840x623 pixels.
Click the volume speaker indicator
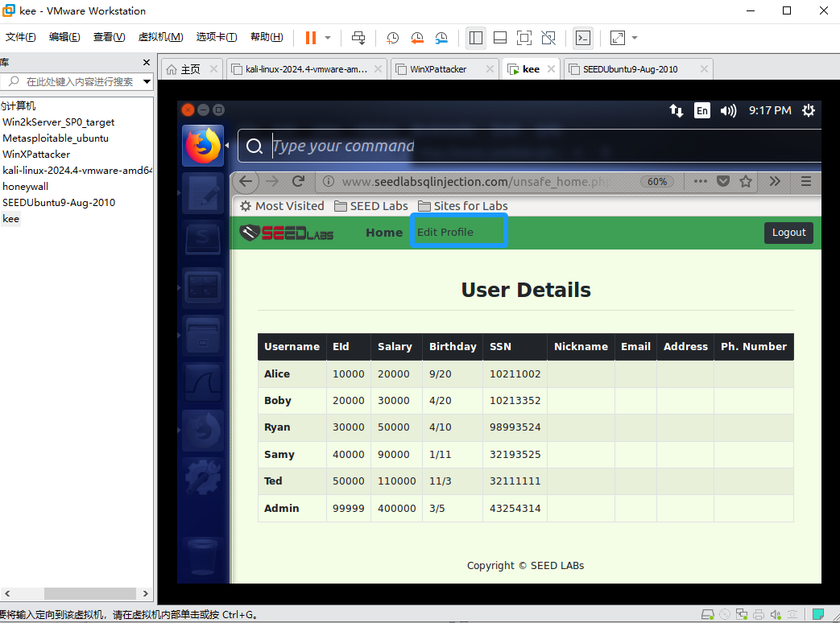(728, 110)
